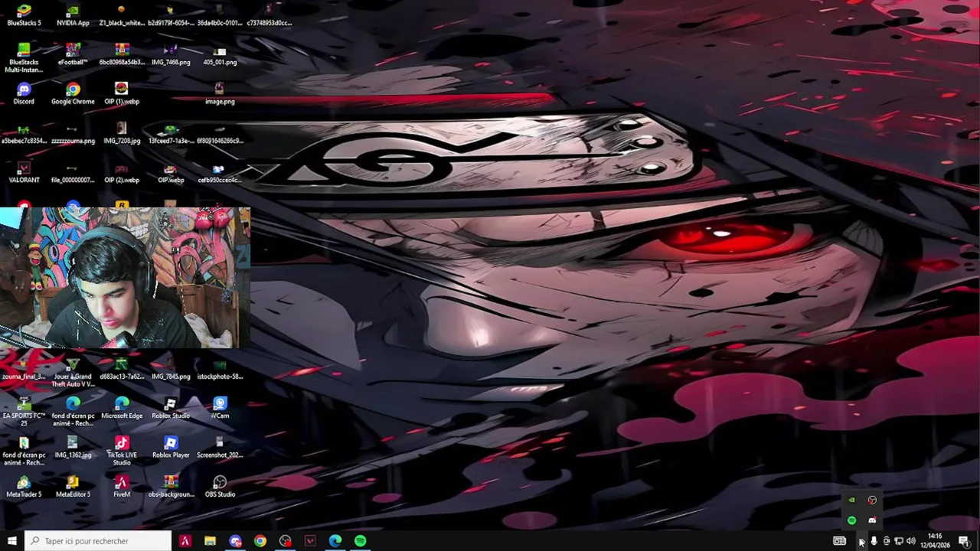This screenshot has height=551, width=980.
Task: Select the VALORANT desktop shortcut
Action: pyautogui.click(x=24, y=172)
